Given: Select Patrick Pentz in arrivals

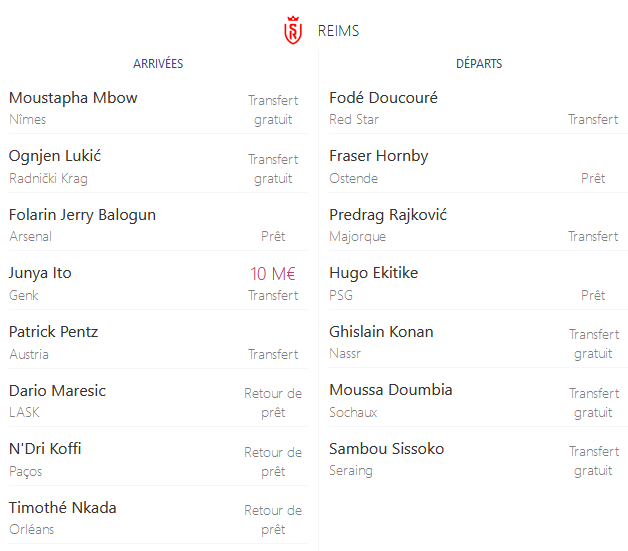Looking at the screenshot, I should (53, 332).
